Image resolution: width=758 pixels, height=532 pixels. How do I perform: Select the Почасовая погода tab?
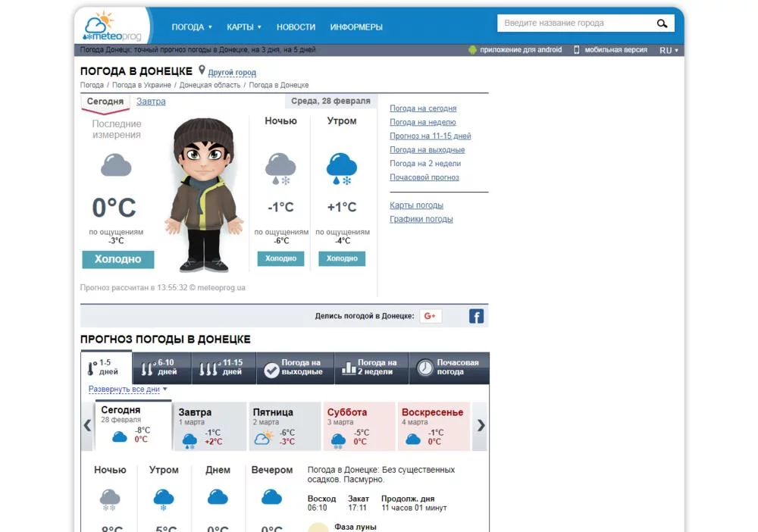(x=449, y=368)
